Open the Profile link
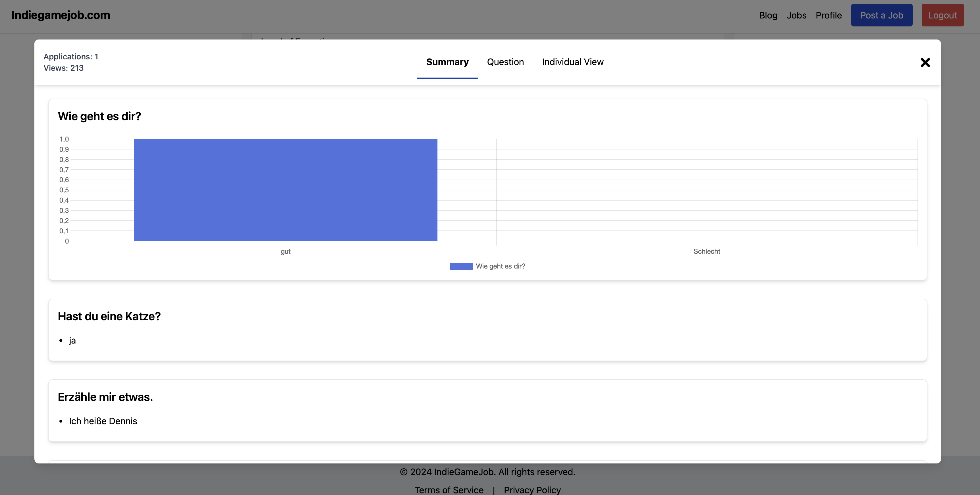The height and width of the screenshot is (495, 980). pyautogui.click(x=828, y=15)
